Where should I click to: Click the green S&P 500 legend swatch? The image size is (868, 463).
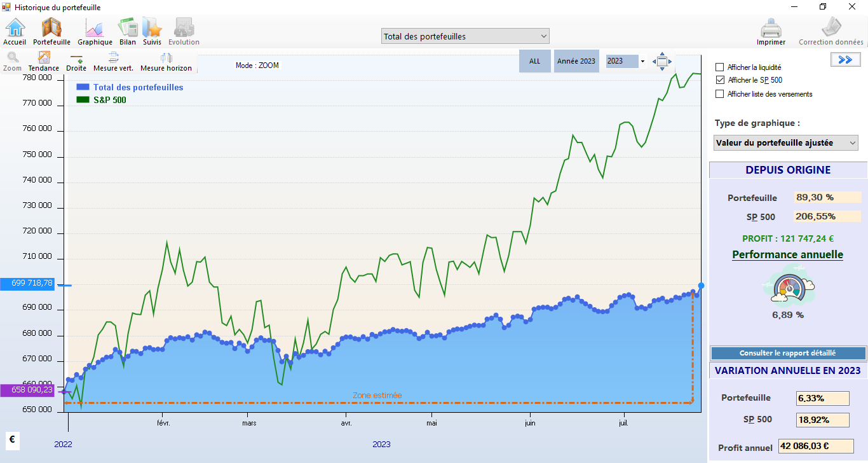click(83, 100)
